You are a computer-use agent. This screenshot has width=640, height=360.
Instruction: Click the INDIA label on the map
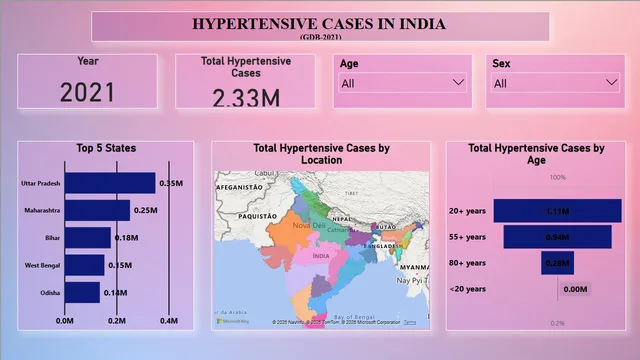pyautogui.click(x=321, y=256)
